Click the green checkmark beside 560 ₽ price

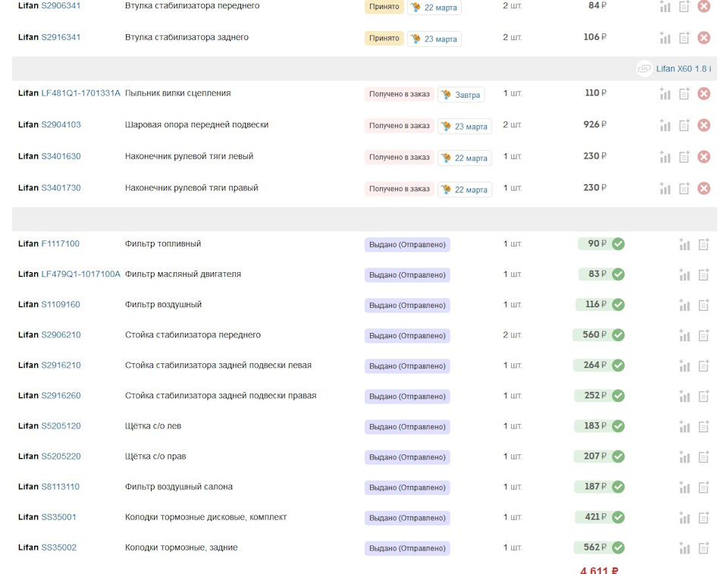pyautogui.click(x=618, y=335)
